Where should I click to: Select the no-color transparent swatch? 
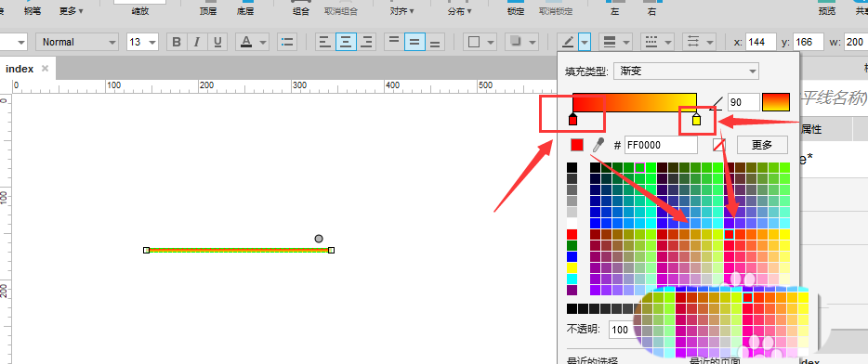point(718,145)
